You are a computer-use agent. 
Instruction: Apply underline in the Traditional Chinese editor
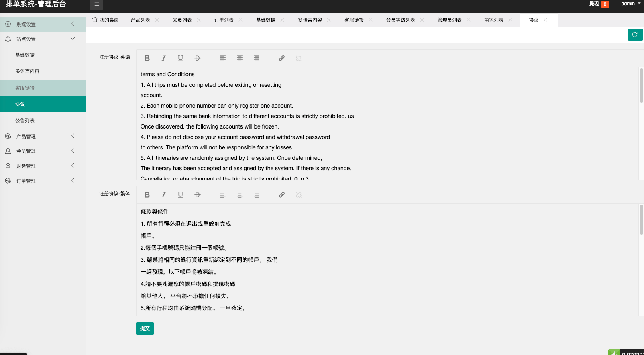pyautogui.click(x=180, y=195)
